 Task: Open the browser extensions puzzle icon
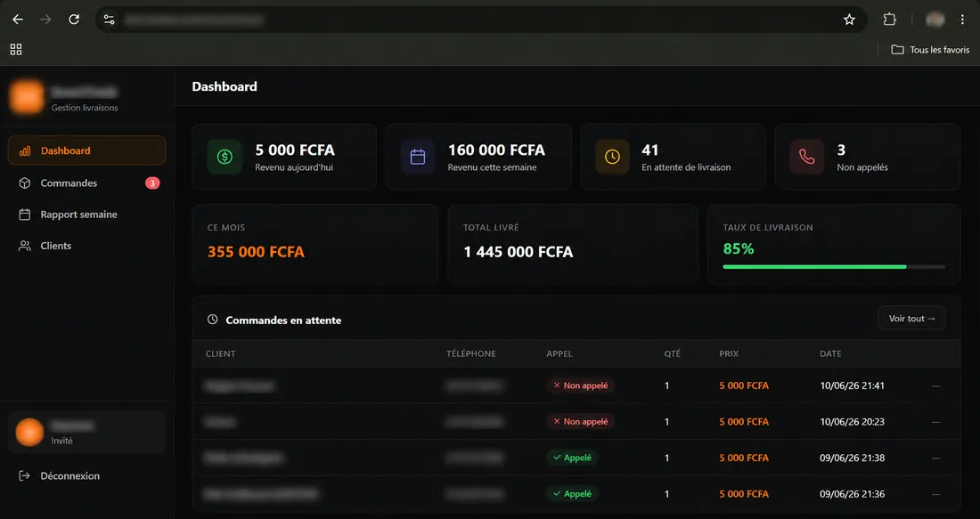point(889,20)
